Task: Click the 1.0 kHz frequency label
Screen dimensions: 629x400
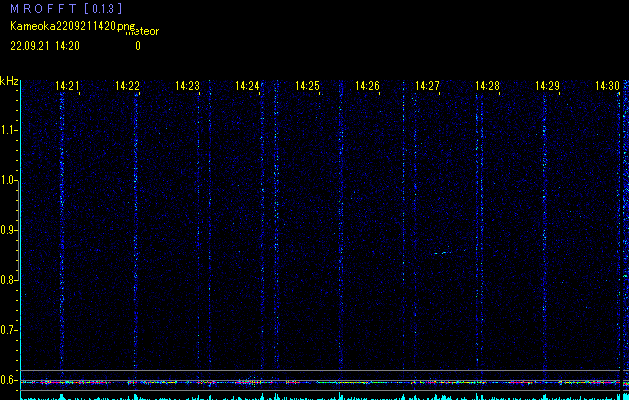Action: [9, 181]
